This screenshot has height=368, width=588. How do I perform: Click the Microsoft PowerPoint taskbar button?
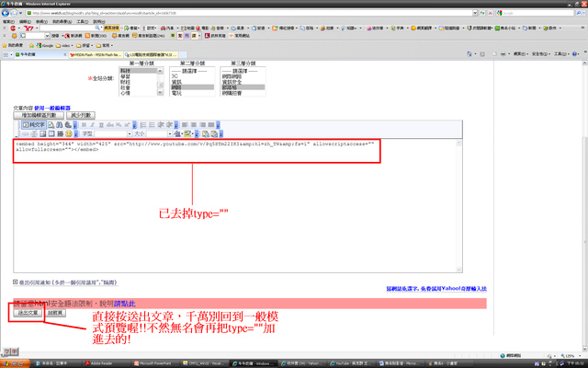click(155, 363)
